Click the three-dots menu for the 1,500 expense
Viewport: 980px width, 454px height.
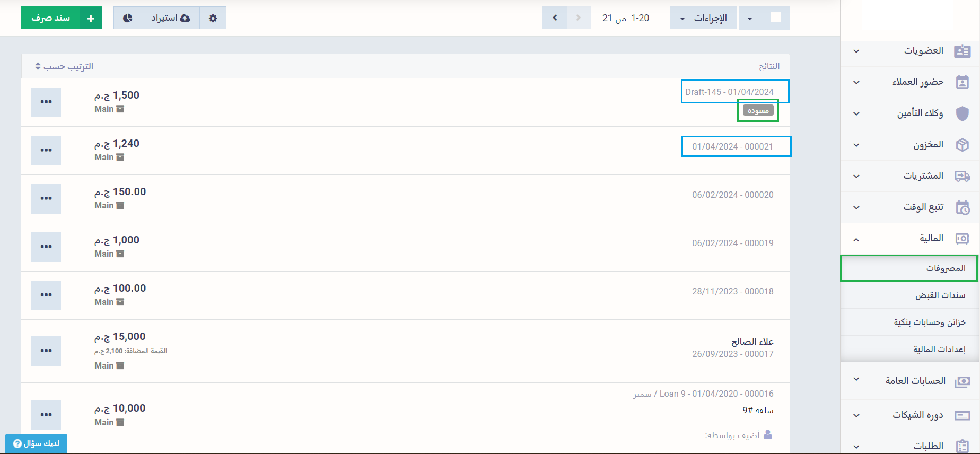tap(46, 102)
